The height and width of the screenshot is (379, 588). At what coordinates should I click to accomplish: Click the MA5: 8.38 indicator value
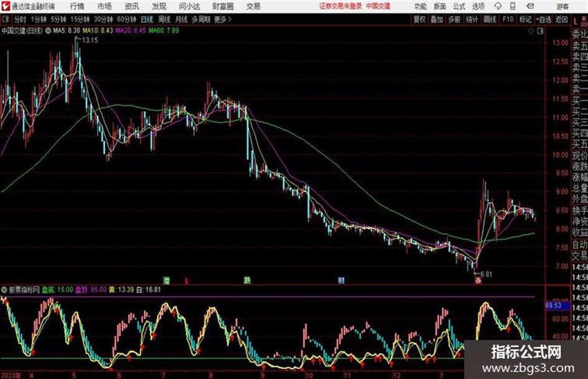coord(67,30)
